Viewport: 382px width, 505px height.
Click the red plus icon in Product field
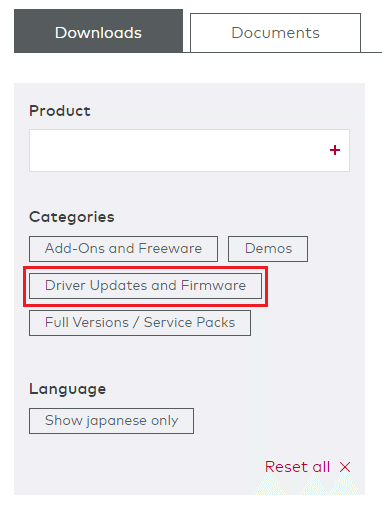(335, 150)
